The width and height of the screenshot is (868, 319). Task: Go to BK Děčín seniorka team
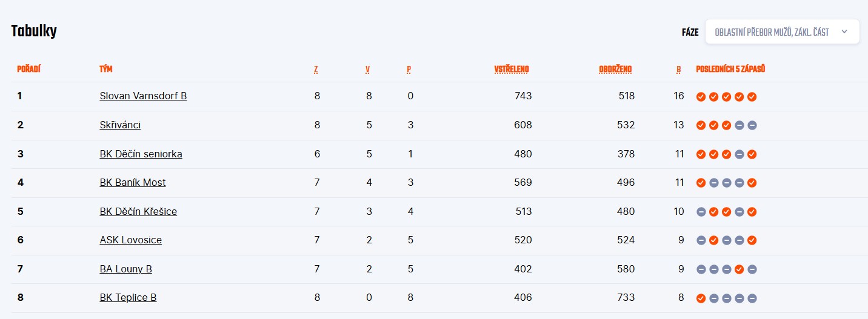pyautogui.click(x=141, y=154)
